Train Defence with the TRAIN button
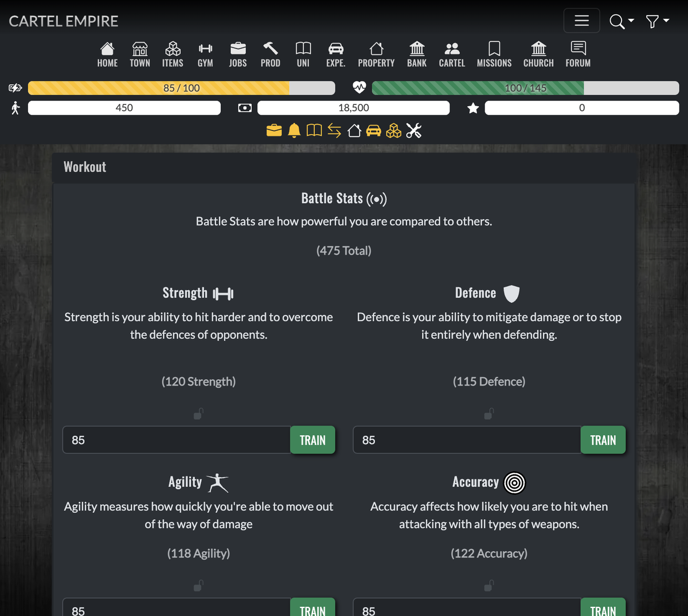Image resolution: width=688 pixels, height=616 pixels. point(603,440)
